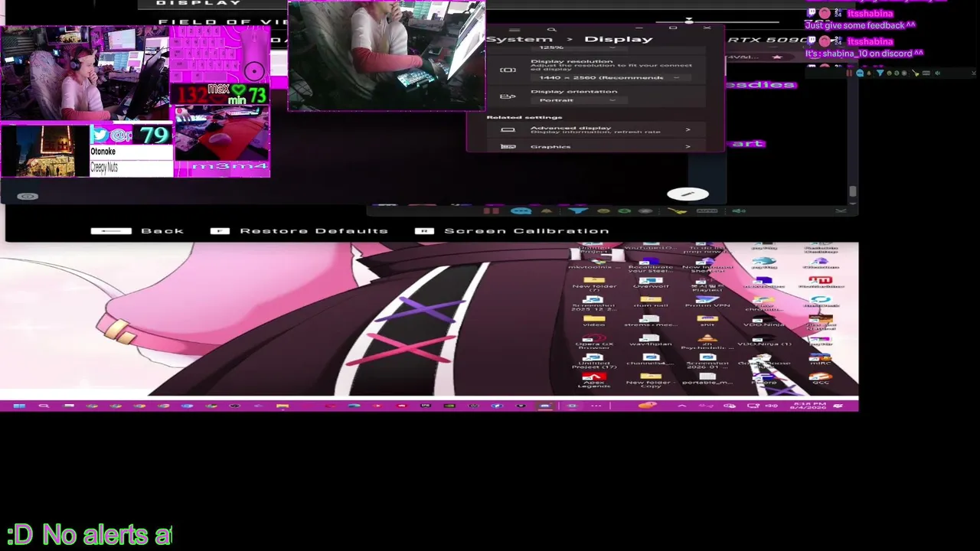Image resolution: width=980 pixels, height=551 pixels.
Task: Open the Windows Start menu
Action: [x=19, y=406]
